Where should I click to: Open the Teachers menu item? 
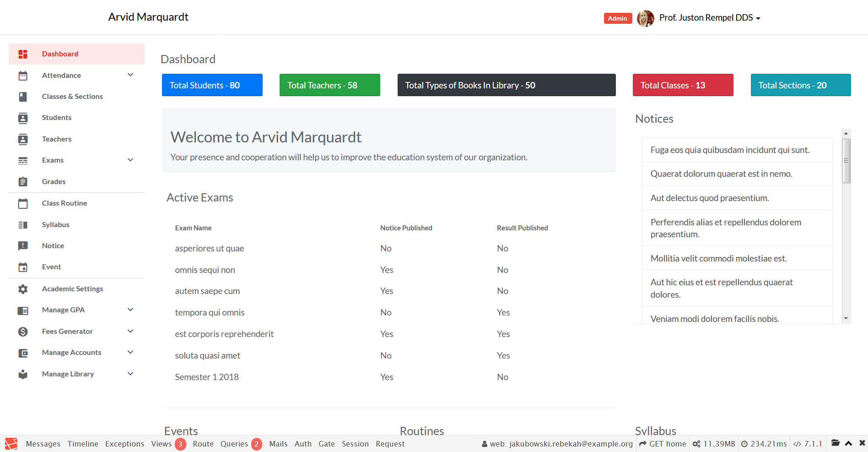(x=76, y=139)
